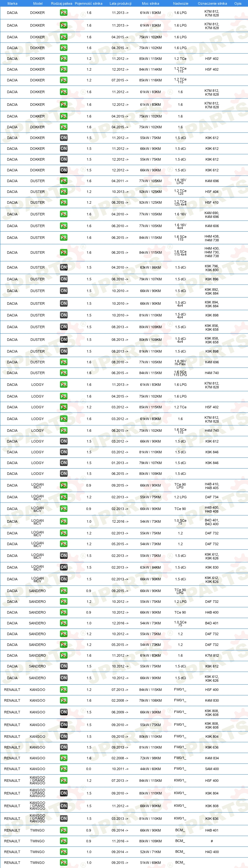Screen dimensions: 248x868
Task: Click the ON diesel icon in the Lodgy 79kW / 107KM row
Action: (63, 463)
